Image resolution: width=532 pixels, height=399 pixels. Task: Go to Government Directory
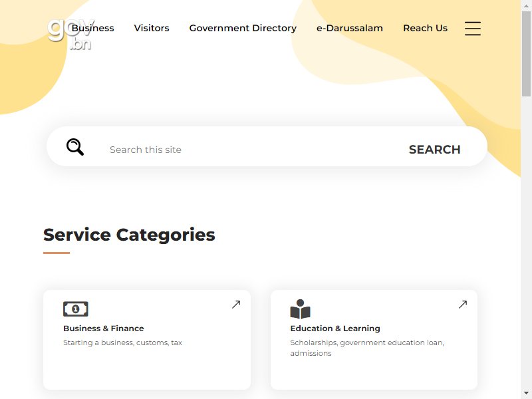(x=243, y=28)
